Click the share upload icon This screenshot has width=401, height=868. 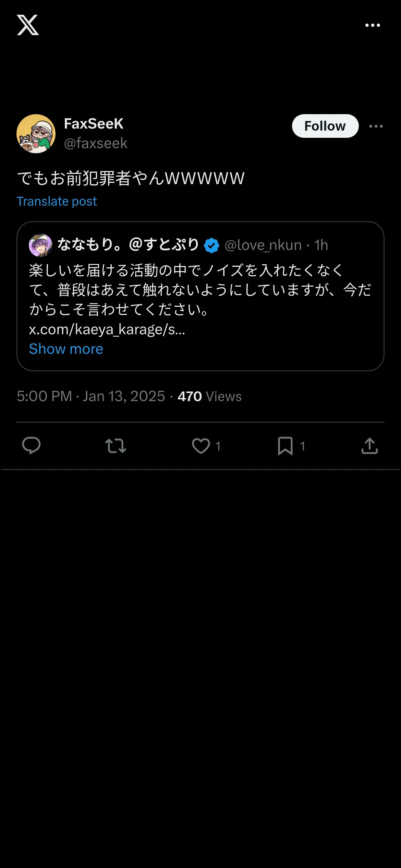click(x=369, y=446)
